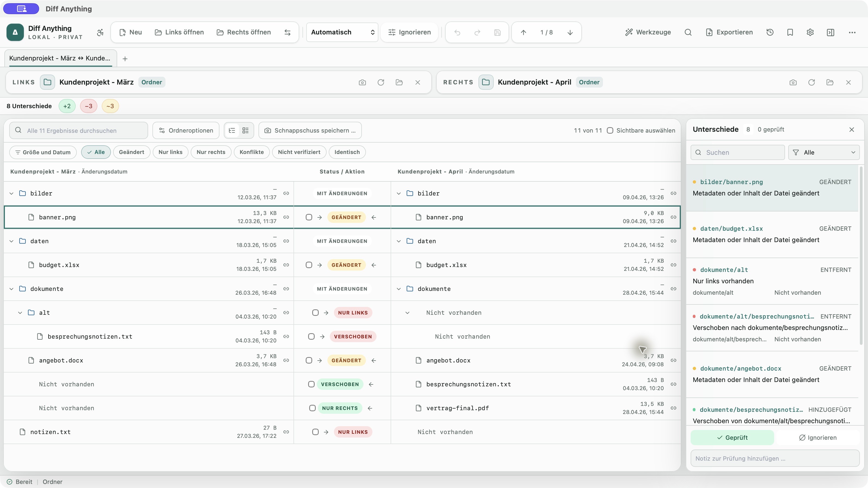The image size is (868, 488).
Task: Open the search magnifier in top toolbar
Action: (688, 32)
